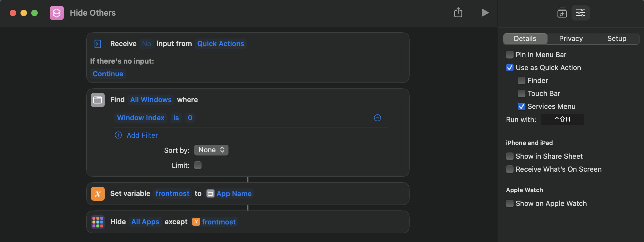Open the action library panel icon
The width and height of the screenshot is (644, 242).
pos(562,13)
